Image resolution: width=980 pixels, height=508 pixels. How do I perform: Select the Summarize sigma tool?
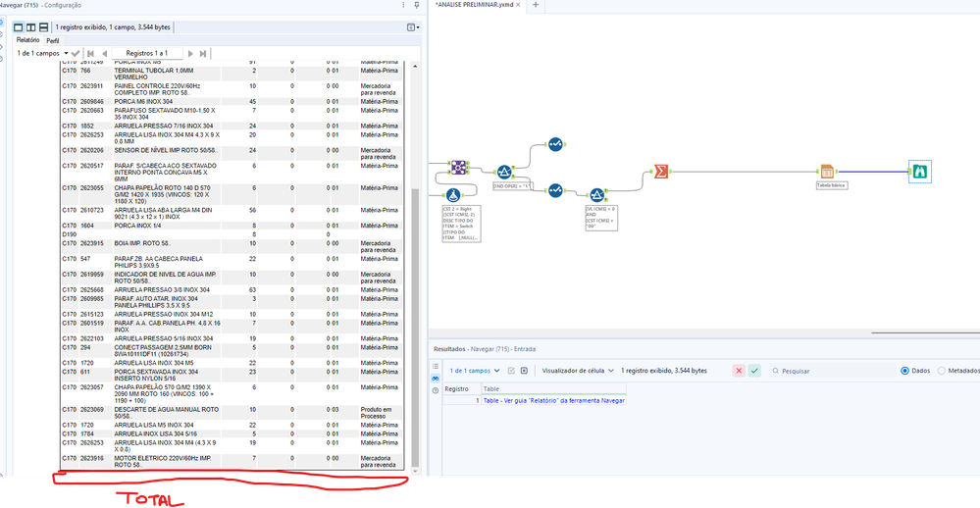661,172
